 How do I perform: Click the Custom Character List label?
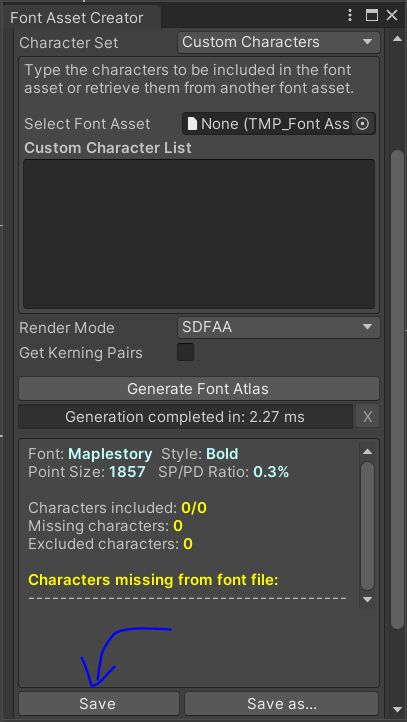(x=108, y=148)
